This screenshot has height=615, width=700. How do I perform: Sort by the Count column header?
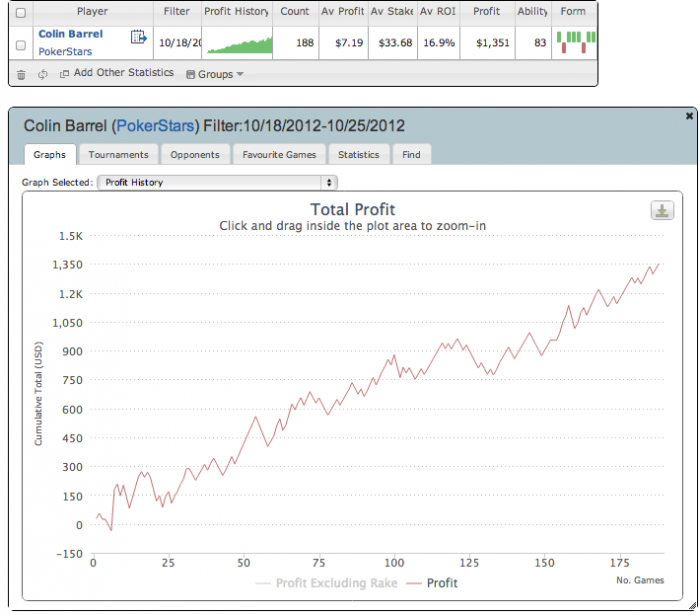click(x=295, y=12)
